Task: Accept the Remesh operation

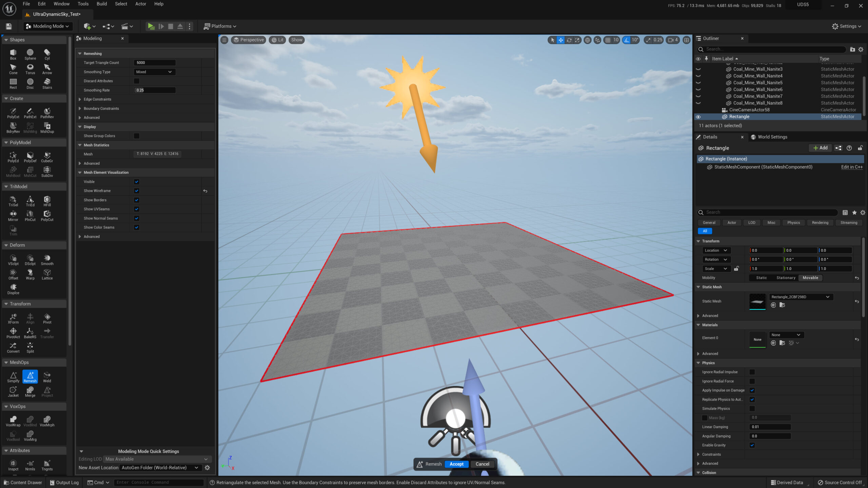Action: pos(456,464)
